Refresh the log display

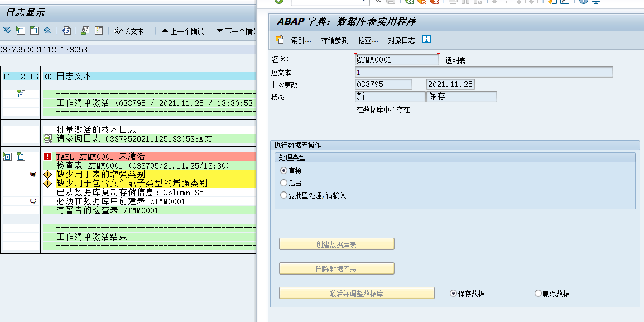click(66, 31)
